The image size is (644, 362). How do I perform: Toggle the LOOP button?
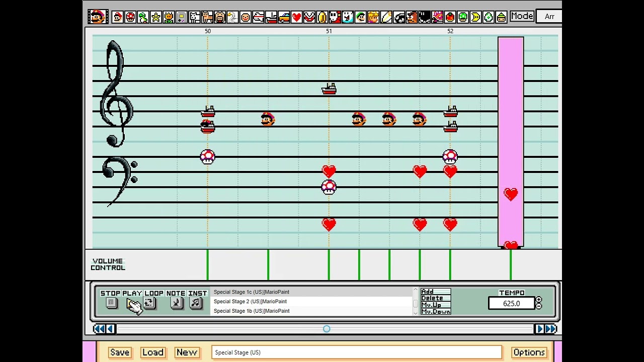[149, 303]
